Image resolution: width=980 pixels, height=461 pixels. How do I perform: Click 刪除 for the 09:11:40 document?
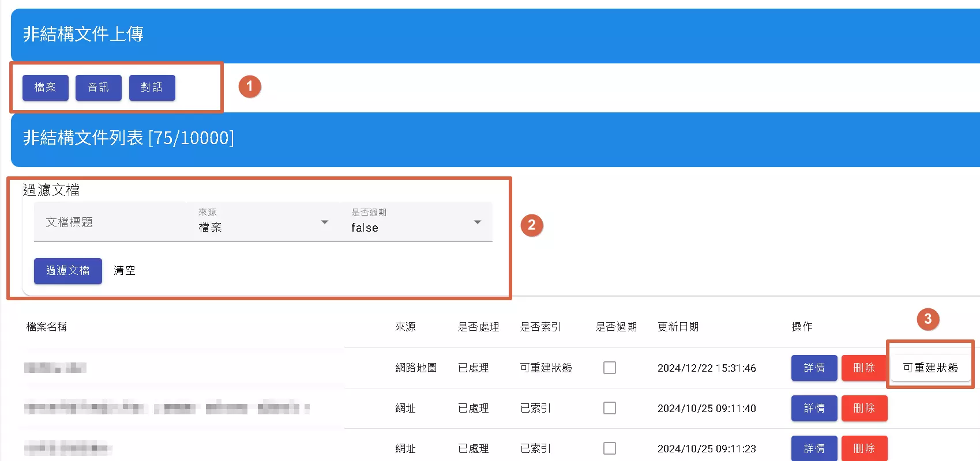point(864,408)
